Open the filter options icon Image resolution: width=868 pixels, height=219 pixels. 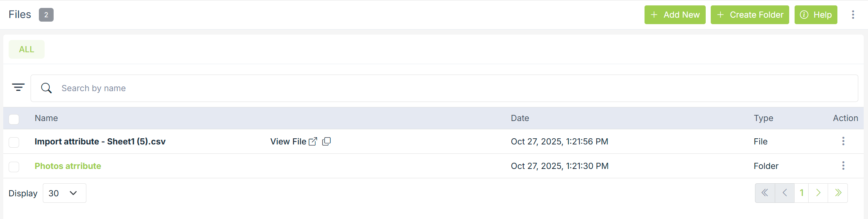pos(18,88)
